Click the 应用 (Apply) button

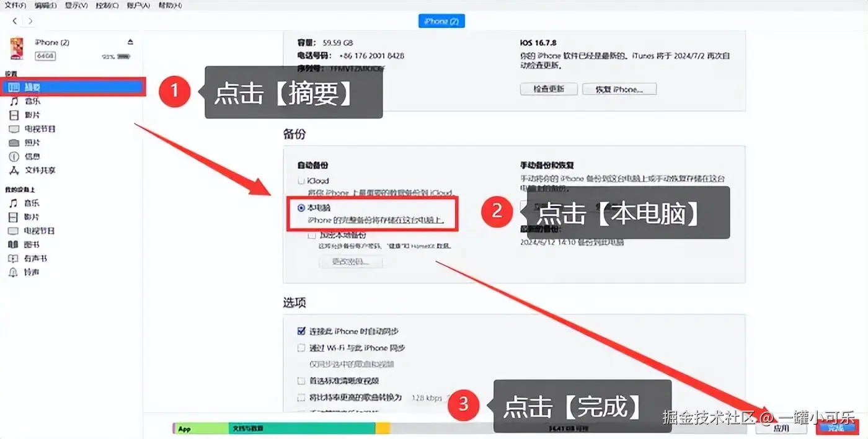click(x=781, y=427)
